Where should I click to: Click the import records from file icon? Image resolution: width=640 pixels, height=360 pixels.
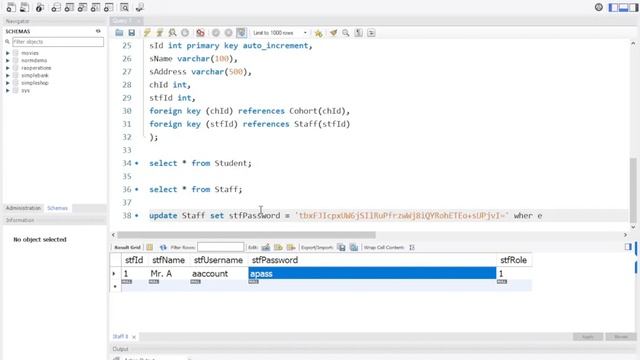pyautogui.click(x=354, y=247)
